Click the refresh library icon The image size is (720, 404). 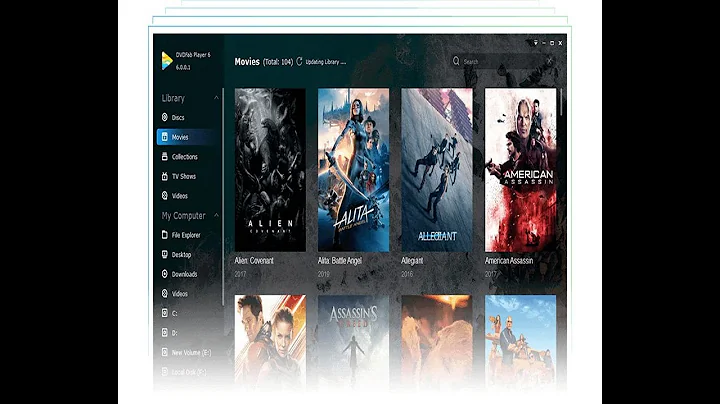(299, 61)
